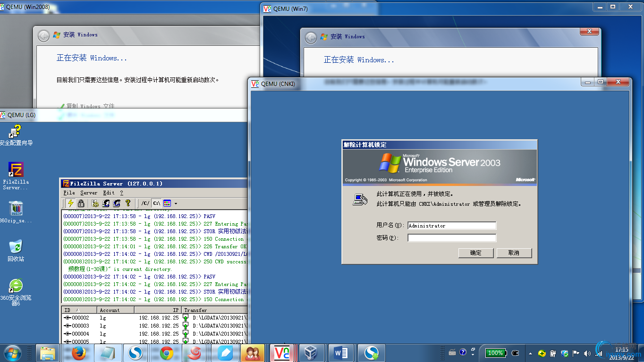Show hidden tray icons arrow
Viewport: 644px width, 362px height.
click(530, 353)
